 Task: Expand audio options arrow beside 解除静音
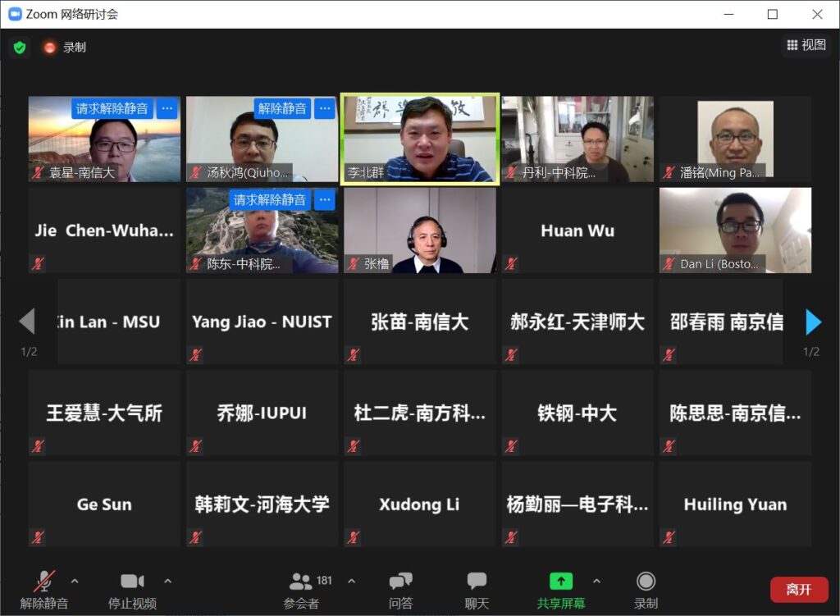75,581
